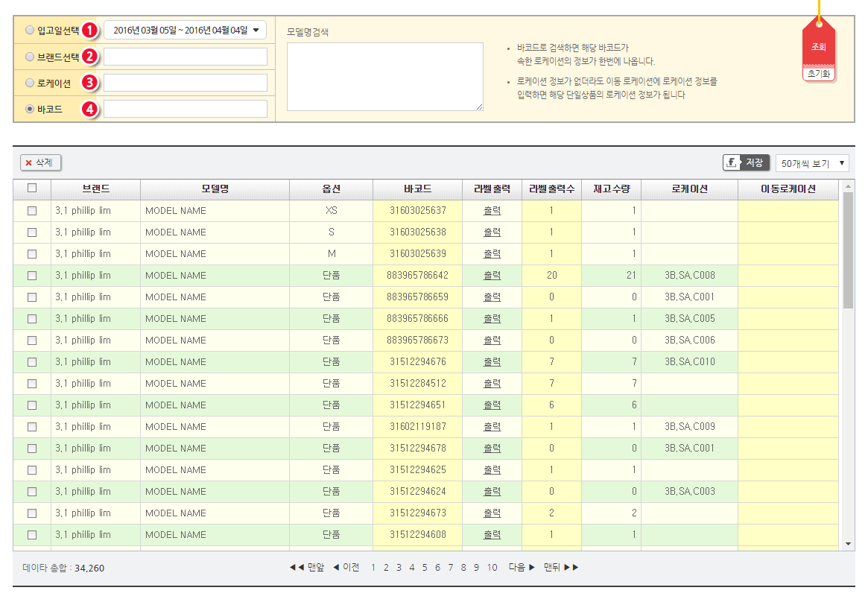This screenshot has height=605, width=868.
Task: Click the 브랜드 column header
Action: pyautogui.click(x=96, y=189)
